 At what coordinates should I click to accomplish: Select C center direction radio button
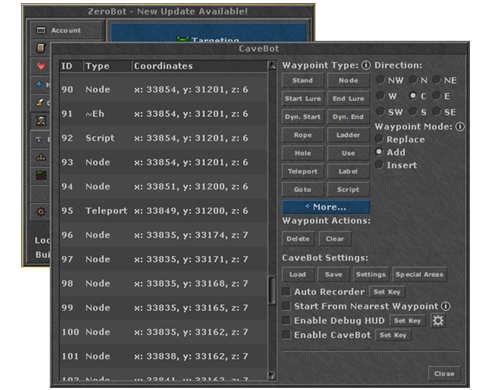pyautogui.click(x=413, y=96)
